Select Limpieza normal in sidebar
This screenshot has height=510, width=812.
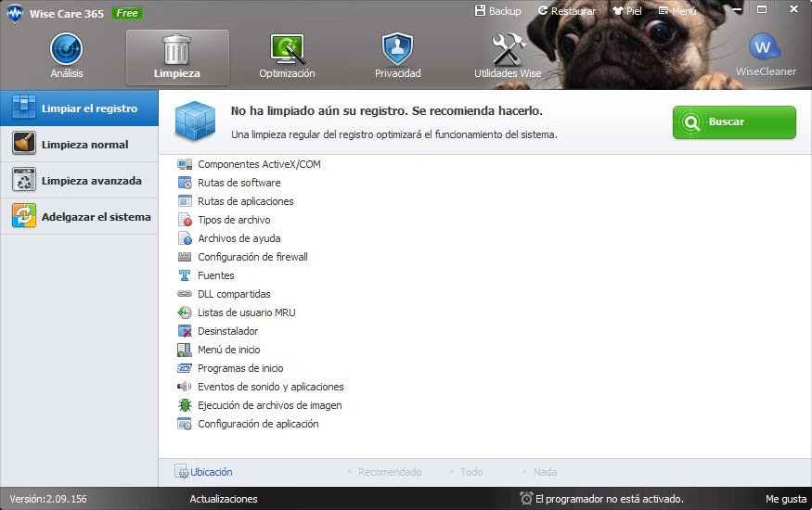(x=79, y=145)
